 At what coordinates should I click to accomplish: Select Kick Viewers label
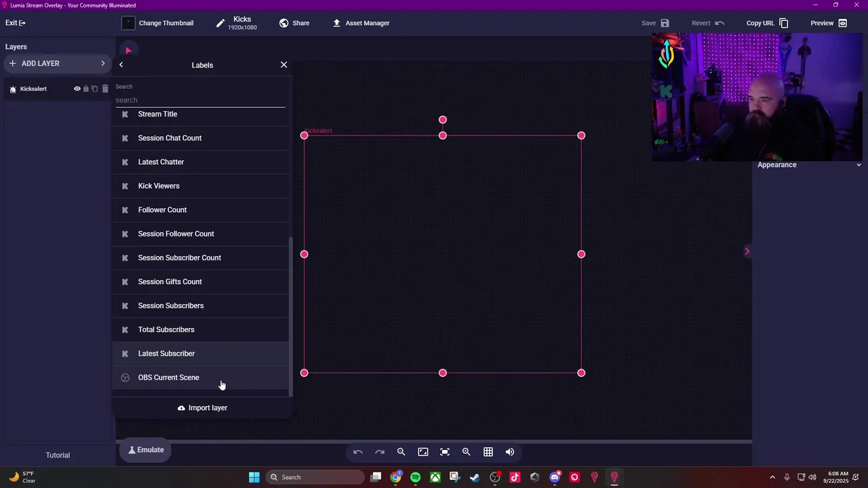click(201, 186)
